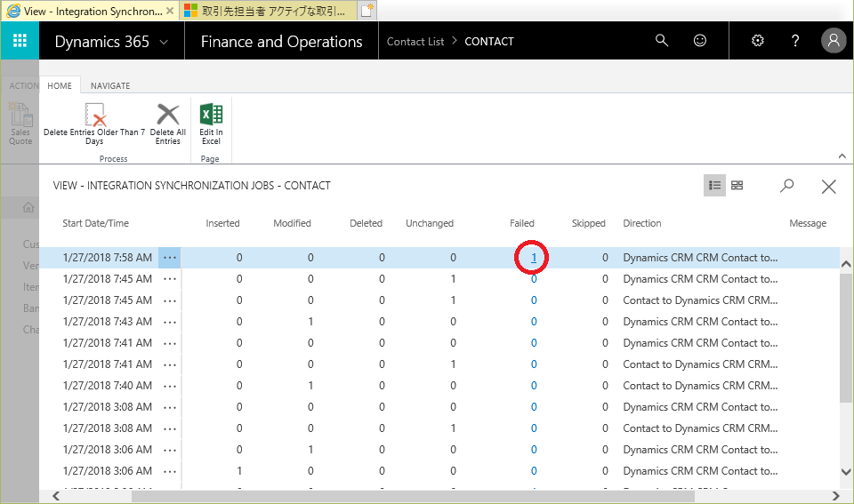Open the user account avatar
The height and width of the screenshot is (504, 854).
(x=834, y=40)
